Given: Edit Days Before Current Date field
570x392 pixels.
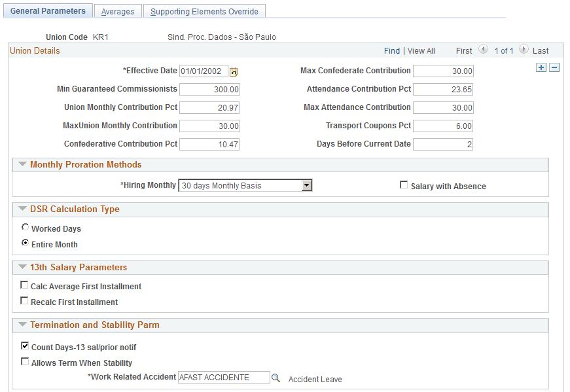Looking at the screenshot, I should 443,145.
